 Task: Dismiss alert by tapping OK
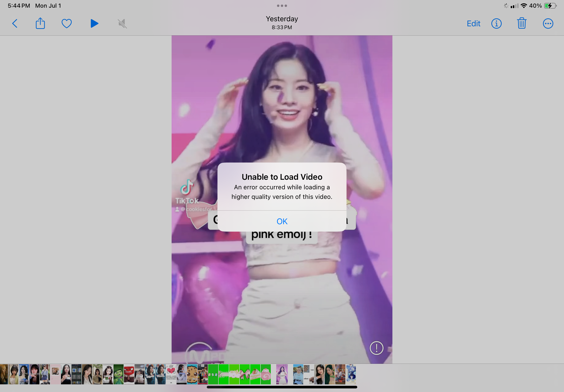click(282, 221)
